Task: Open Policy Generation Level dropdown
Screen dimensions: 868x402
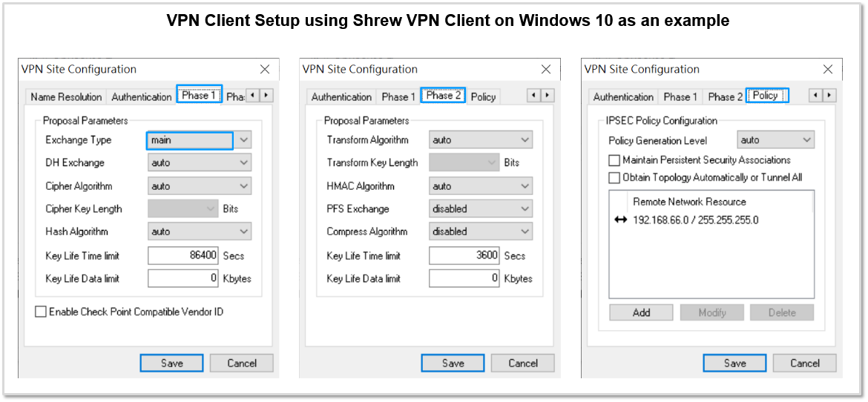Action: (775, 140)
